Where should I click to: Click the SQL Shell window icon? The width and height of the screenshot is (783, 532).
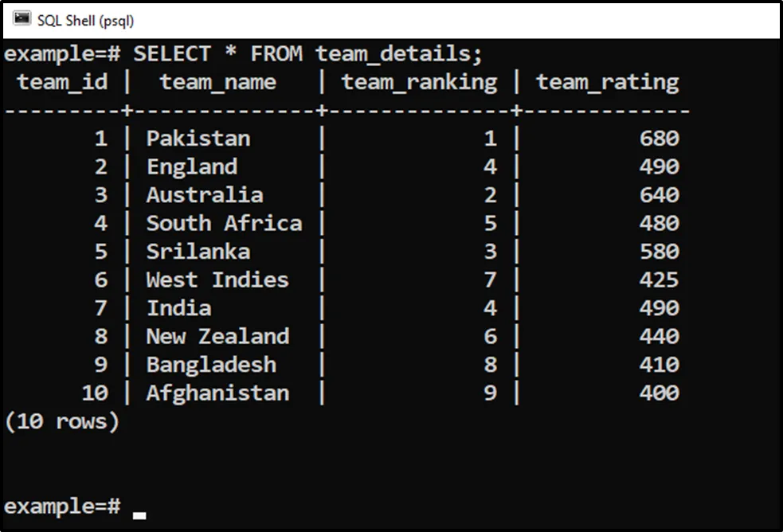pos(22,19)
